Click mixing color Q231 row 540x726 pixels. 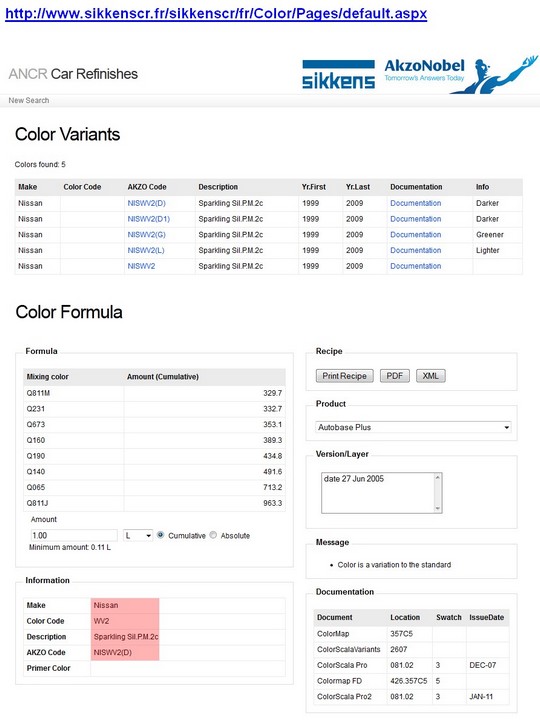[x=154, y=409]
